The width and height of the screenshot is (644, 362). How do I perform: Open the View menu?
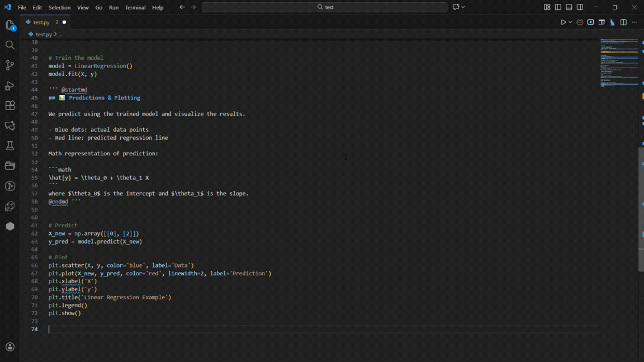click(83, 7)
